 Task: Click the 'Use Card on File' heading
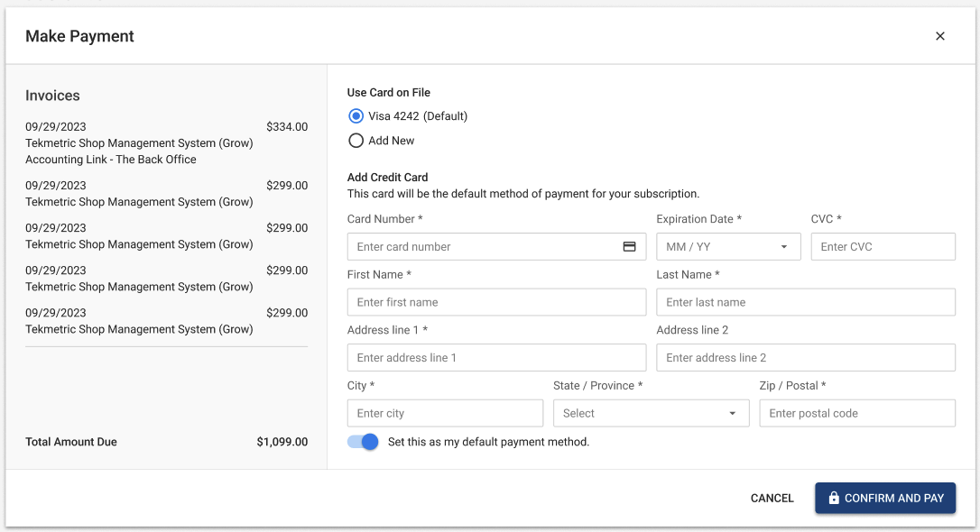[389, 92]
